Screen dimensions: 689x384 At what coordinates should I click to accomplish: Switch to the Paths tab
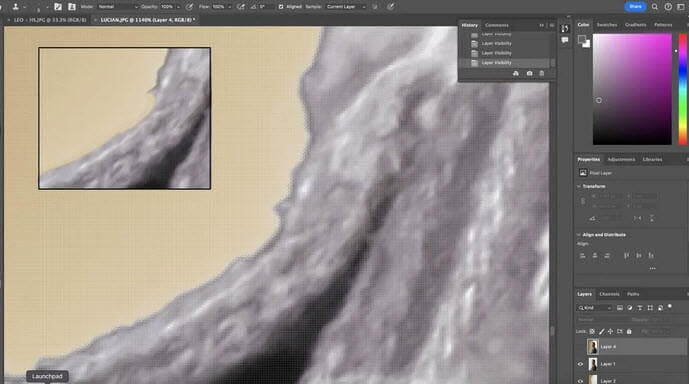click(x=633, y=294)
